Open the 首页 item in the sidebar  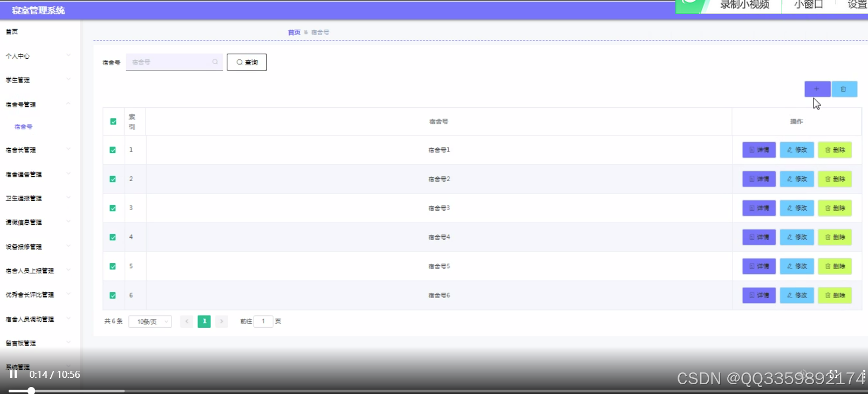12,32
